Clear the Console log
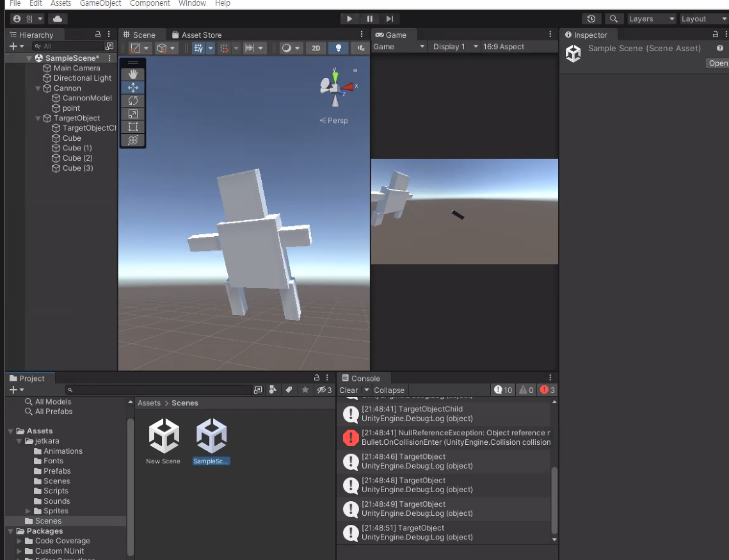Image resolution: width=729 pixels, height=560 pixels. 349,390
